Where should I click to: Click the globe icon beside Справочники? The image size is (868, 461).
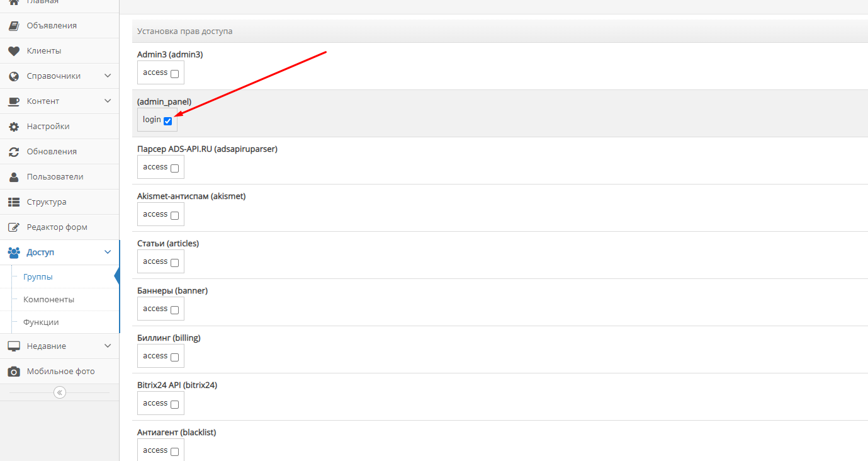tap(14, 76)
